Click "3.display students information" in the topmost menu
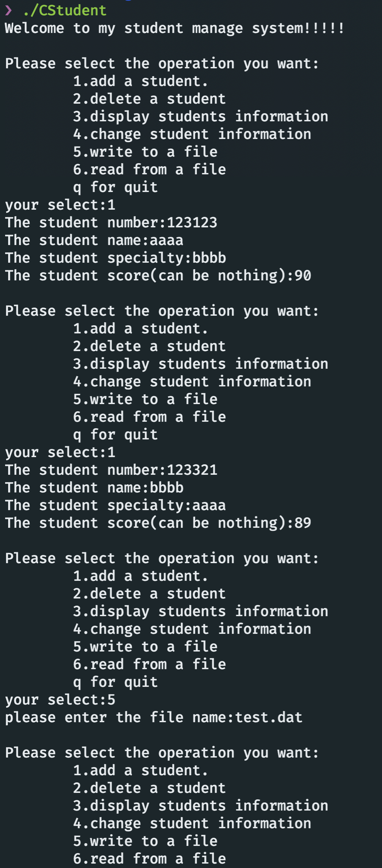The width and height of the screenshot is (382, 868). [x=201, y=117]
